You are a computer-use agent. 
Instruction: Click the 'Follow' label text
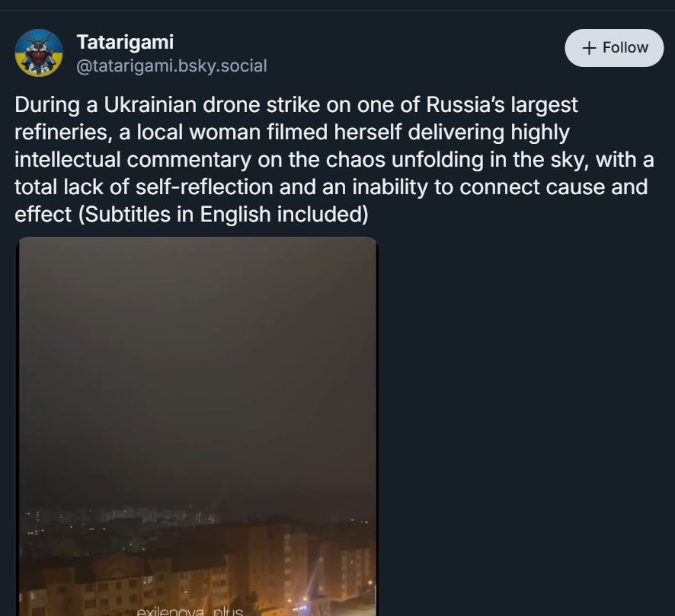click(x=625, y=48)
